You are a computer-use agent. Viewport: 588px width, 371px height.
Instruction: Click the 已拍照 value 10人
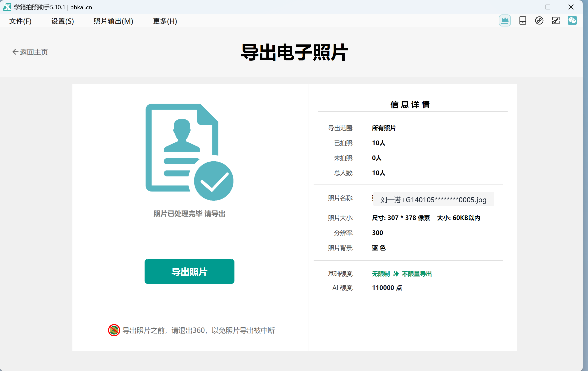(x=379, y=143)
